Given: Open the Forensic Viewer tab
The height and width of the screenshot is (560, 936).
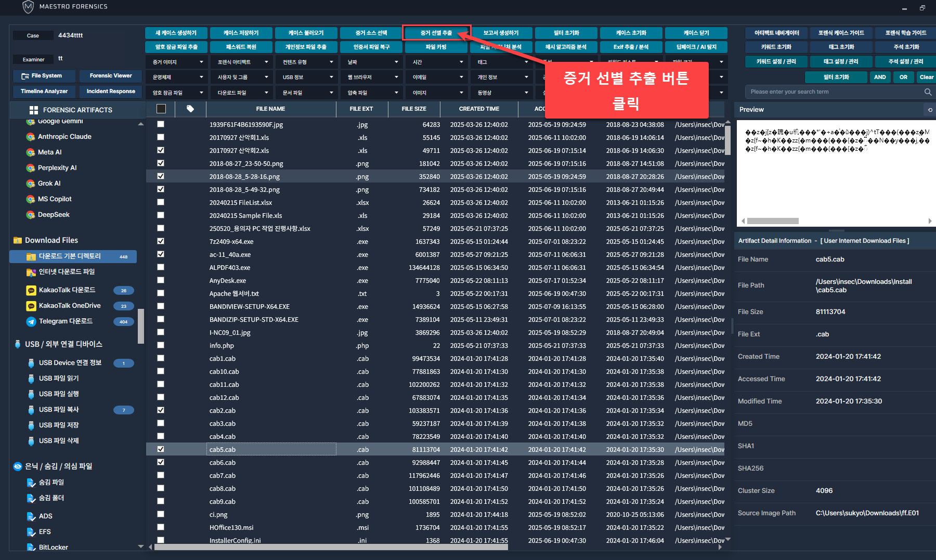Looking at the screenshot, I should [111, 76].
